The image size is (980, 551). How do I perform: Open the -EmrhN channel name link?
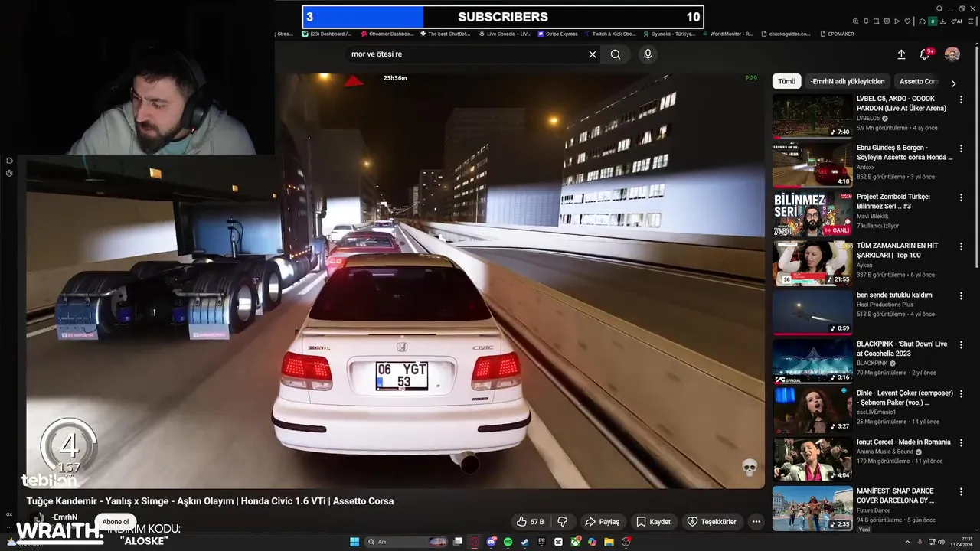(64, 517)
